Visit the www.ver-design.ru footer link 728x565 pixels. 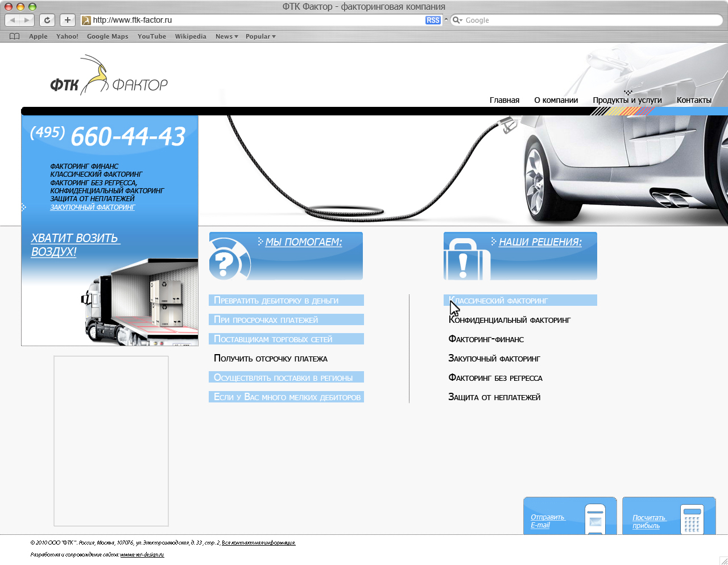pos(142,555)
